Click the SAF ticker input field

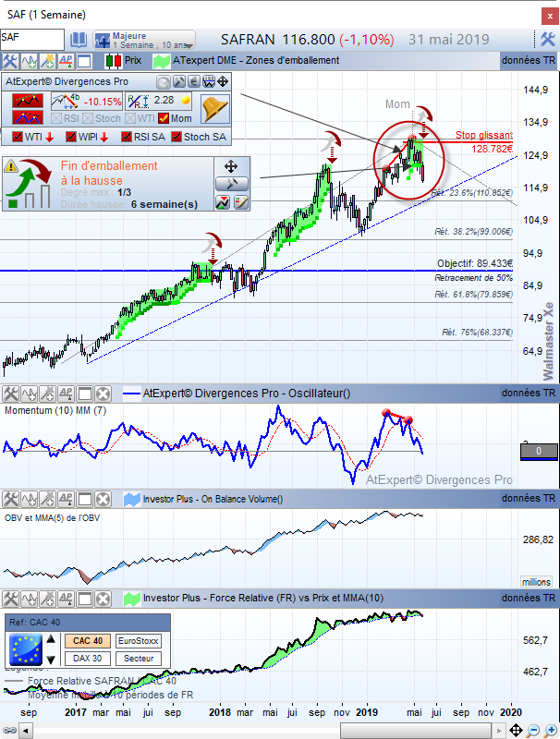32,39
